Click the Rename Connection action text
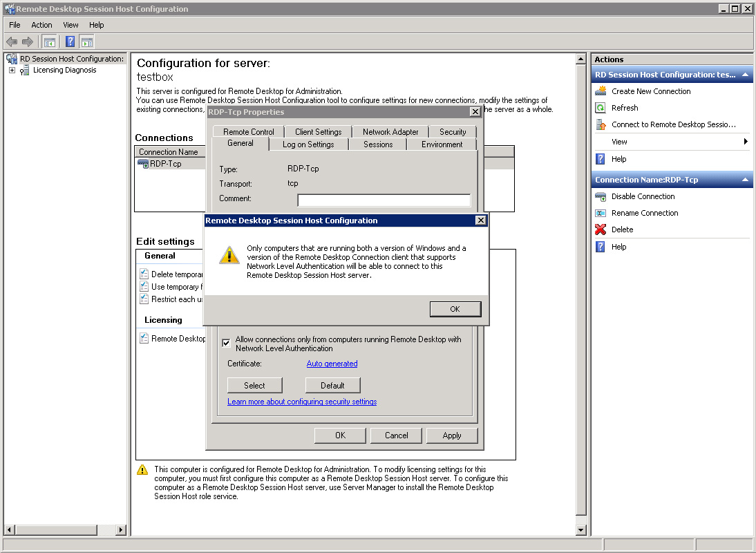This screenshot has width=756, height=553. pos(645,213)
